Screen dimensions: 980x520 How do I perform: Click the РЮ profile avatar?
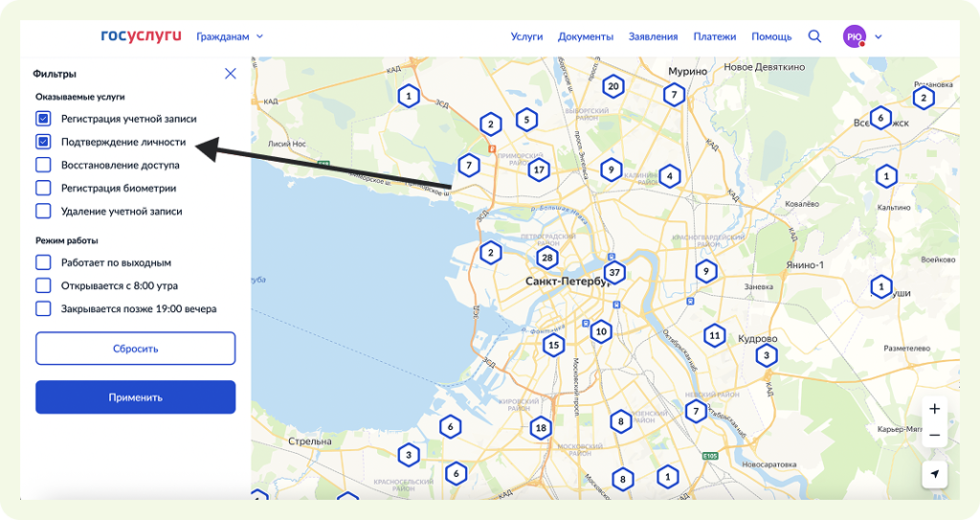click(x=854, y=36)
